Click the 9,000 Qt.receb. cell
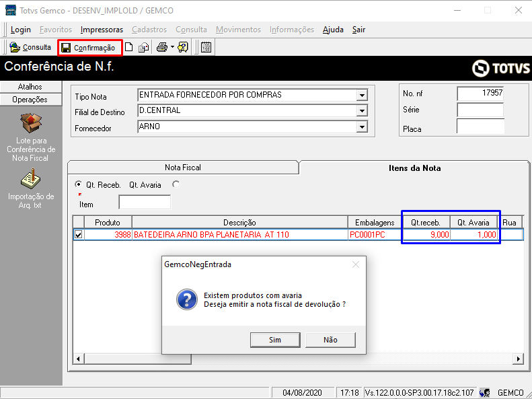This screenshot has width=532, height=399. 426,234
